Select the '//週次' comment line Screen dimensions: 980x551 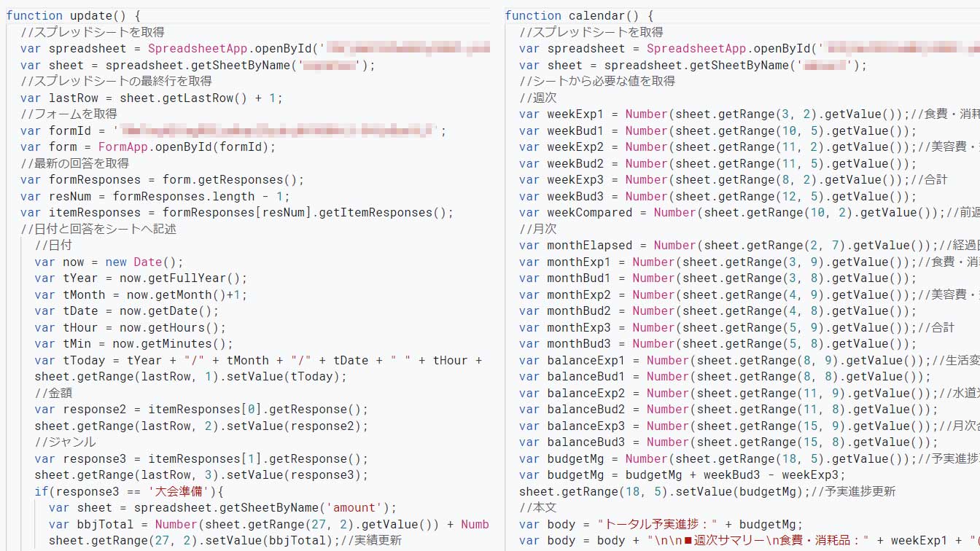point(538,98)
